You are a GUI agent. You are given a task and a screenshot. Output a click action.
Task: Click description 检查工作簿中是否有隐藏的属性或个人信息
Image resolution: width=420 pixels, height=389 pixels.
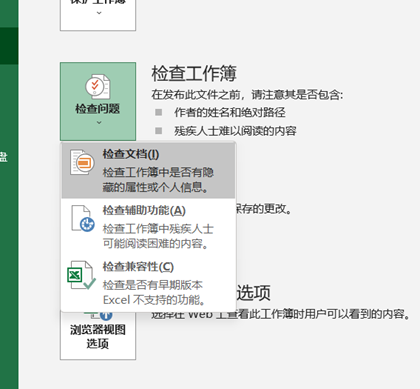(158, 180)
